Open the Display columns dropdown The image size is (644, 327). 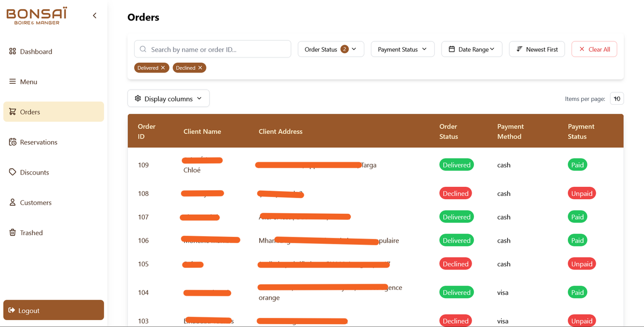(x=169, y=98)
